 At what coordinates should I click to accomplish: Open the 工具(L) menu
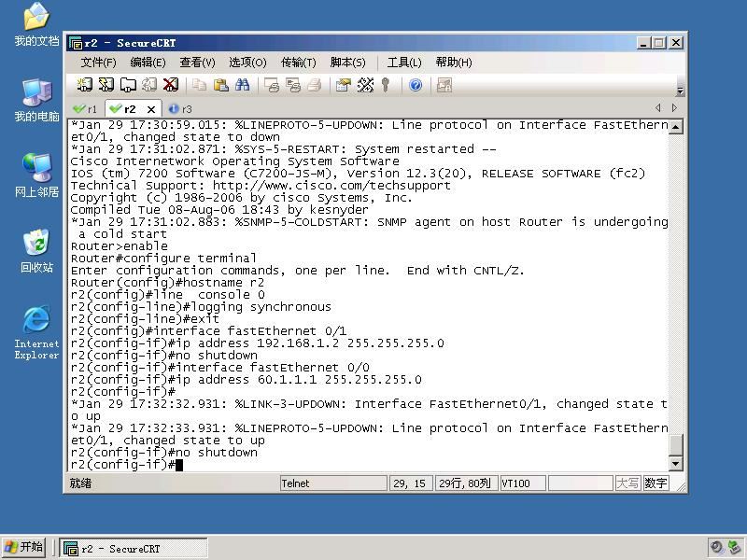point(404,63)
